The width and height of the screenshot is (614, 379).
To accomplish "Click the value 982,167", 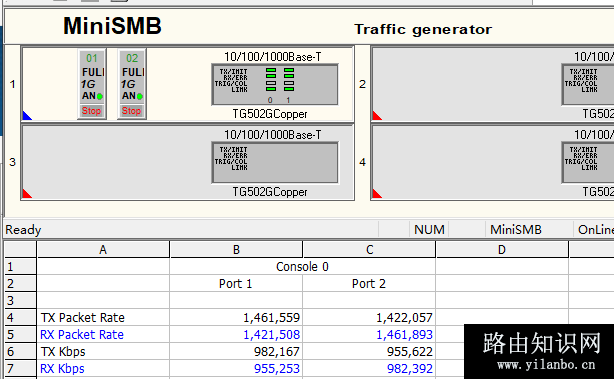I will 277,352.
